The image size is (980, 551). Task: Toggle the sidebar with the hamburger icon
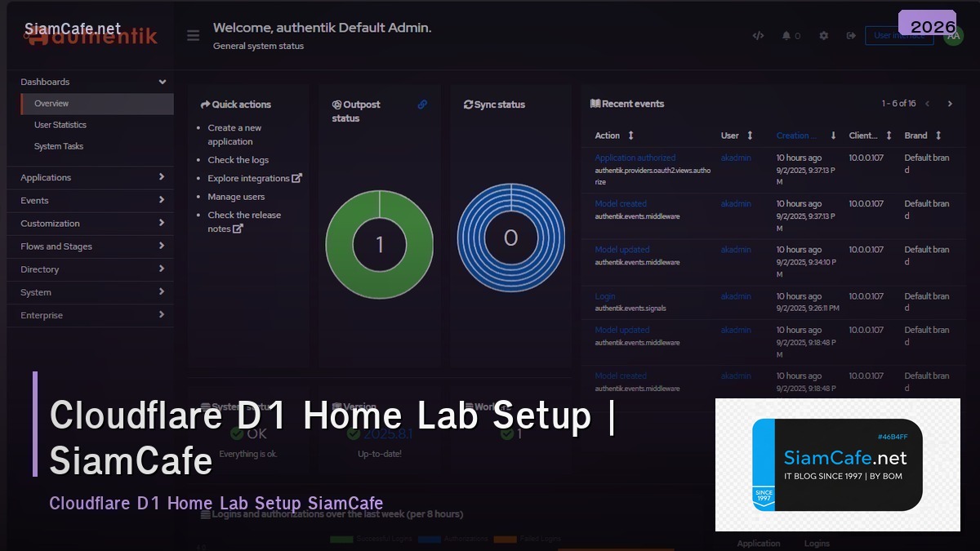click(x=193, y=35)
